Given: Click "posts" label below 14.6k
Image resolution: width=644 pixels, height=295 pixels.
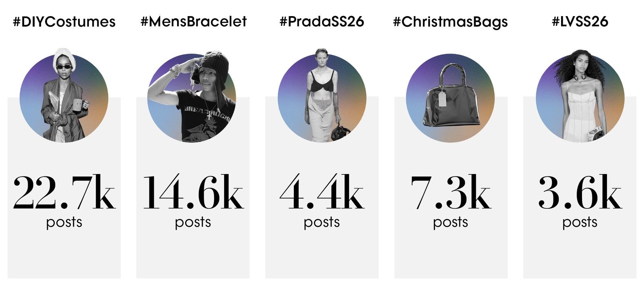Looking at the screenshot, I should (193, 222).
